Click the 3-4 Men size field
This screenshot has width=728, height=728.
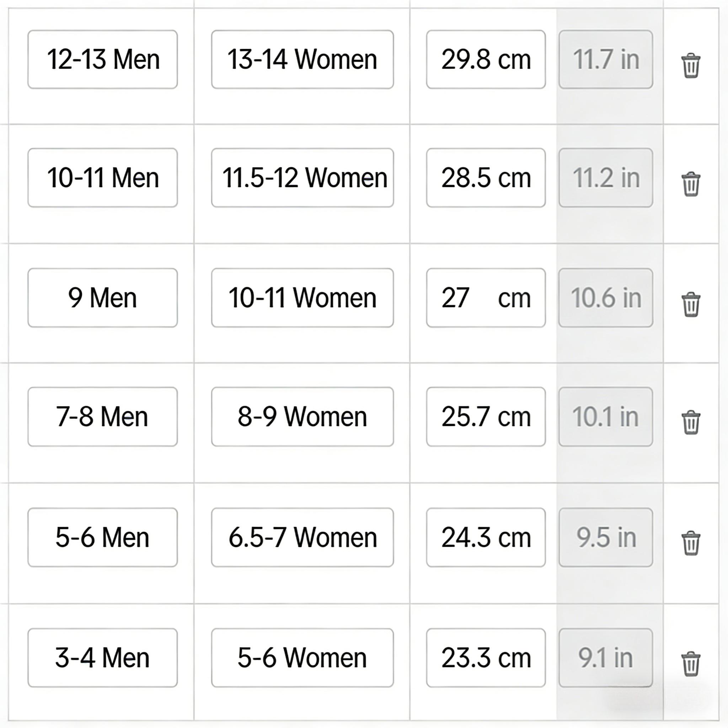102,658
